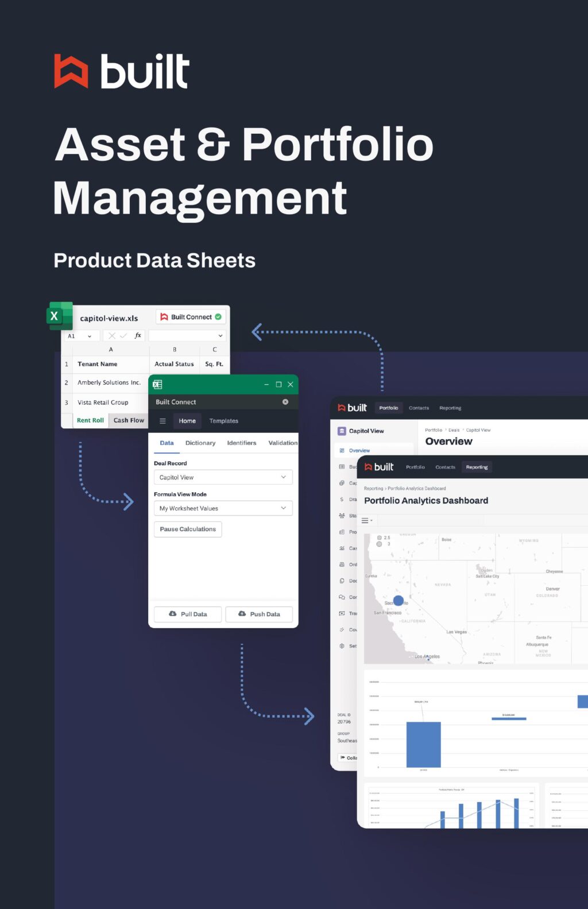Open the dashboard hamburger menu dropdown
The height and width of the screenshot is (909, 588).
[x=367, y=520]
